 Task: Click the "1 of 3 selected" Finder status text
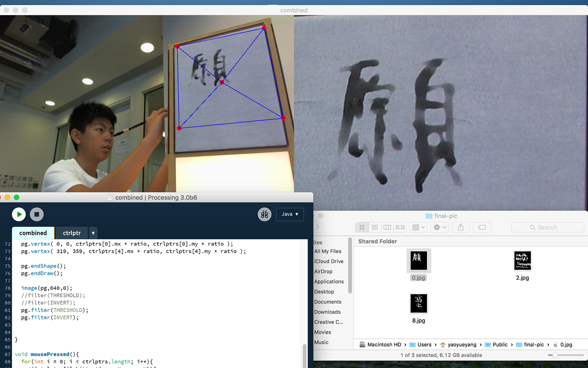click(441, 355)
